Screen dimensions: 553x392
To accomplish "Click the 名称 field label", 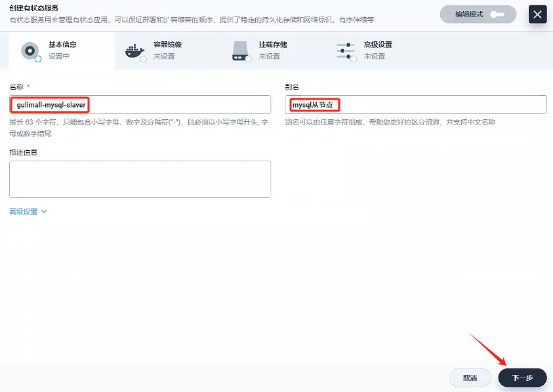I will point(16,87).
